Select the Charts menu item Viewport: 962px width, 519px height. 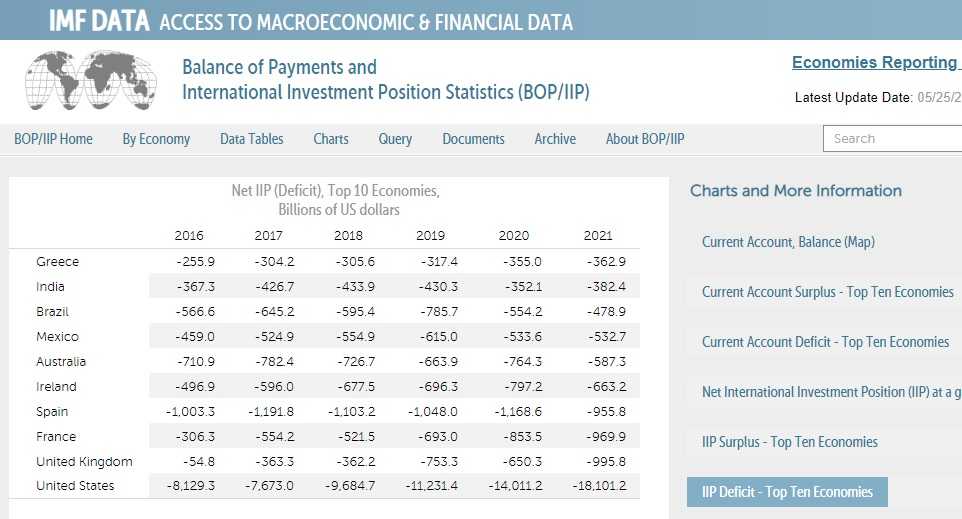pyautogui.click(x=331, y=139)
